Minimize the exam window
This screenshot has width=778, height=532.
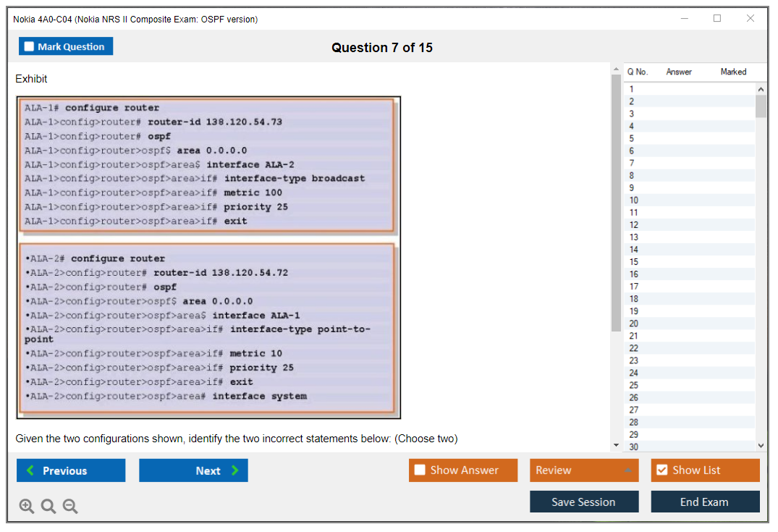coord(684,19)
